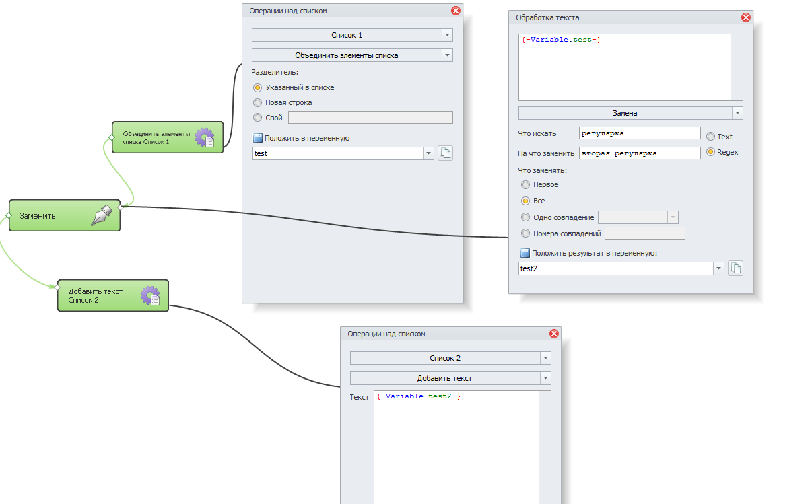Image resolution: width=812 pixels, height=504 pixels.
Task: Click blue icon beside Положить результат в переменную
Action: (525, 253)
